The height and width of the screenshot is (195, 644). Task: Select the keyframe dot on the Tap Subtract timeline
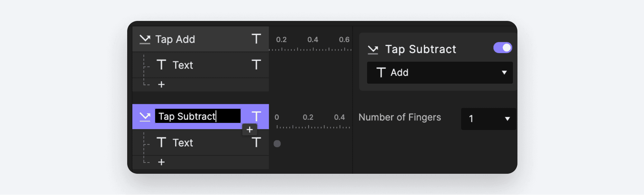[x=277, y=144]
